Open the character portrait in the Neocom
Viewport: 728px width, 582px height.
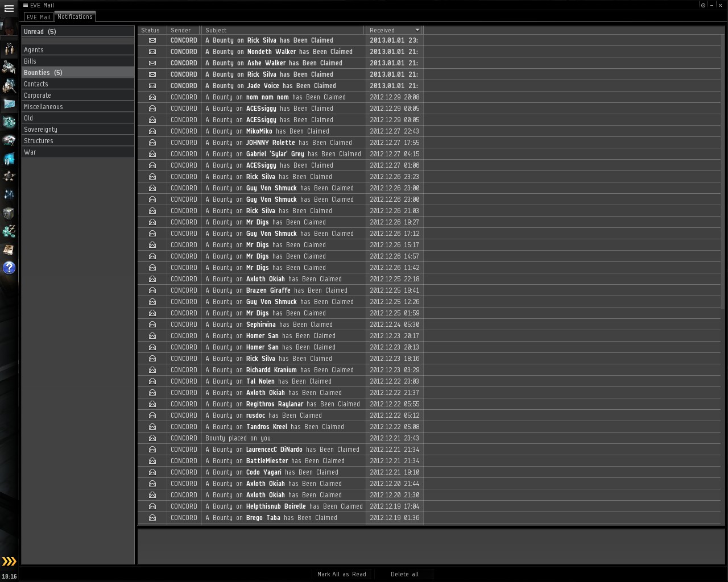pos(9,27)
